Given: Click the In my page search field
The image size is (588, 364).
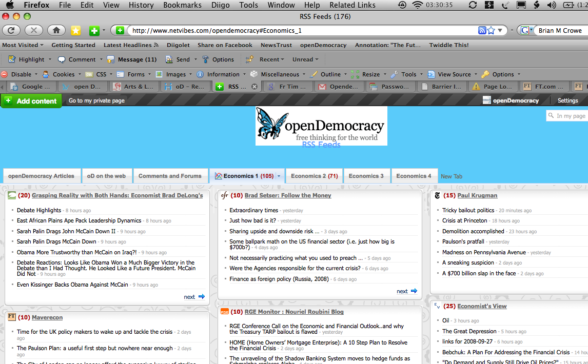Looking at the screenshot, I should click(567, 116).
